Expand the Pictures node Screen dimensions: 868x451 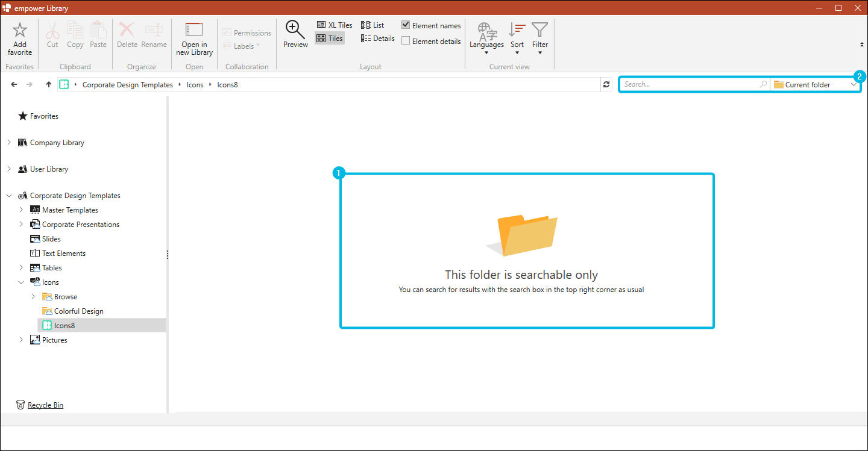click(21, 340)
